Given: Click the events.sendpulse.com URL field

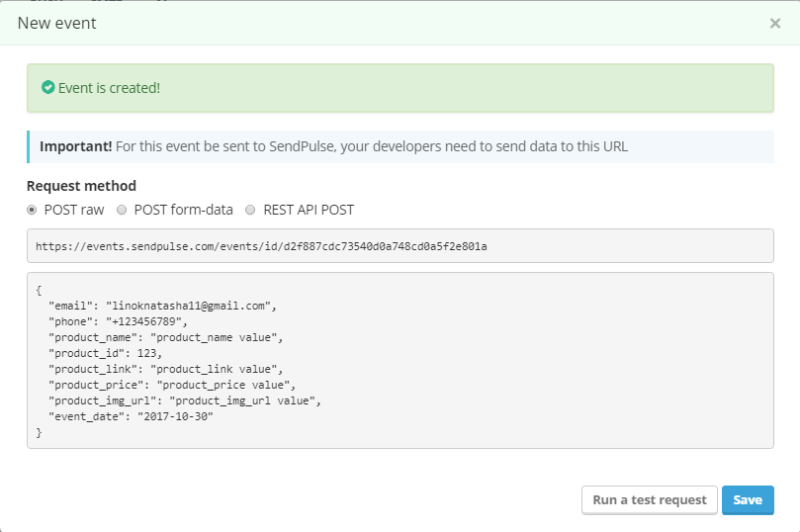Looking at the screenshot, I should pos(400,246).
